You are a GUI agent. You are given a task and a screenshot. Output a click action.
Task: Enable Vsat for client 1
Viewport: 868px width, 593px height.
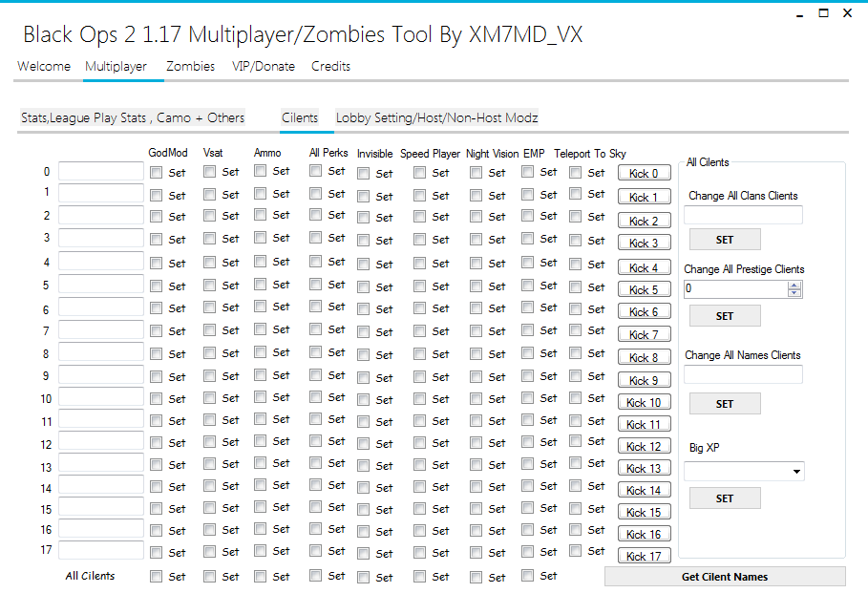point(209,195)
